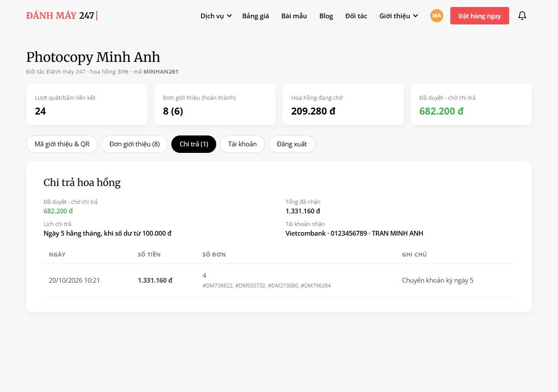This screenshot has height=392, width=558.
Task: Click the SỐ TIỀN column header
Action: (x=149, y=254)
